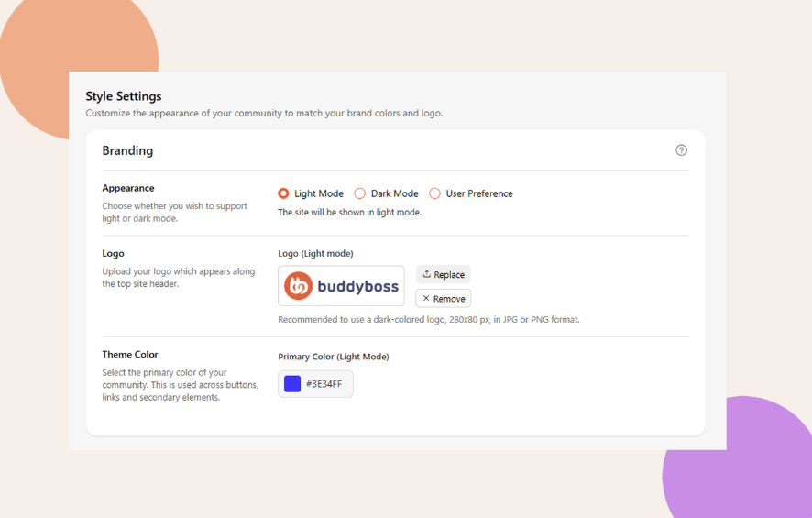The image size is (812, 518).
Task: Open the blue primary color swatch
Action: pos(292,384)
